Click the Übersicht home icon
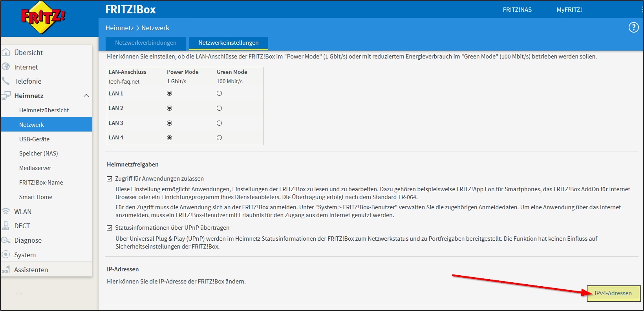Viewport: 644px width, 311px height. click(x=6, y=52)
